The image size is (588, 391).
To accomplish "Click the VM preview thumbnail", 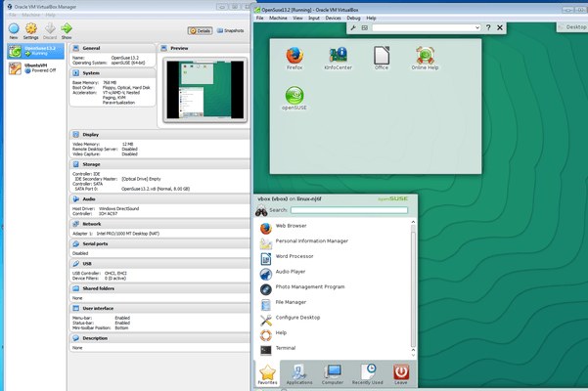I will 205,90.
